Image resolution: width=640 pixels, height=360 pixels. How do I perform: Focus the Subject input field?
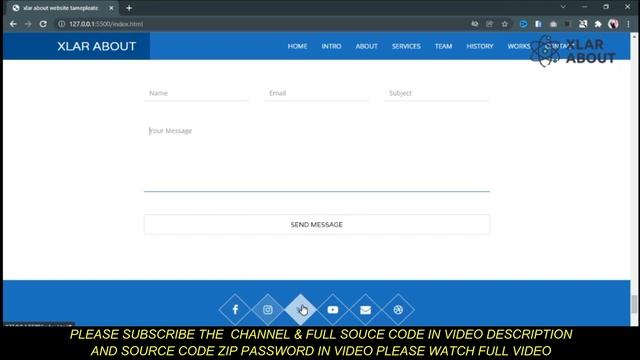437,93
